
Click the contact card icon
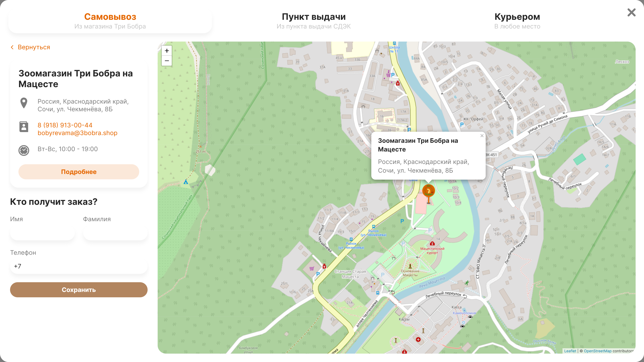[x=24, y=127]
